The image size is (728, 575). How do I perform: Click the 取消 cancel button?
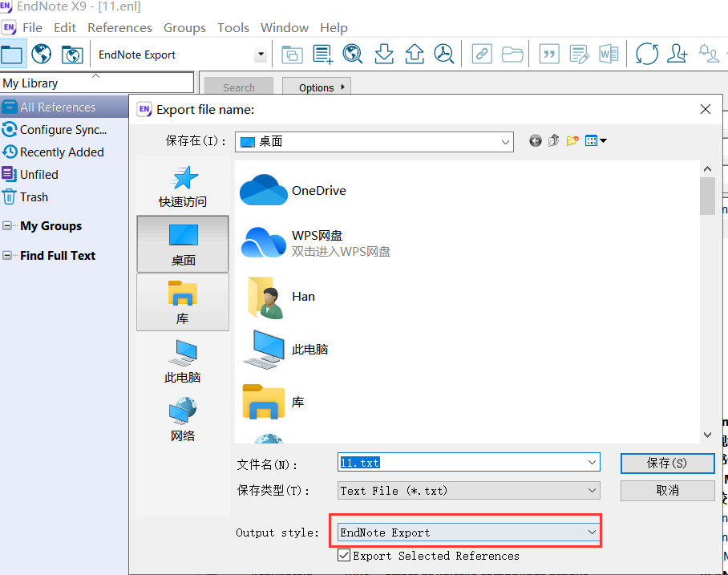[668, 491]
